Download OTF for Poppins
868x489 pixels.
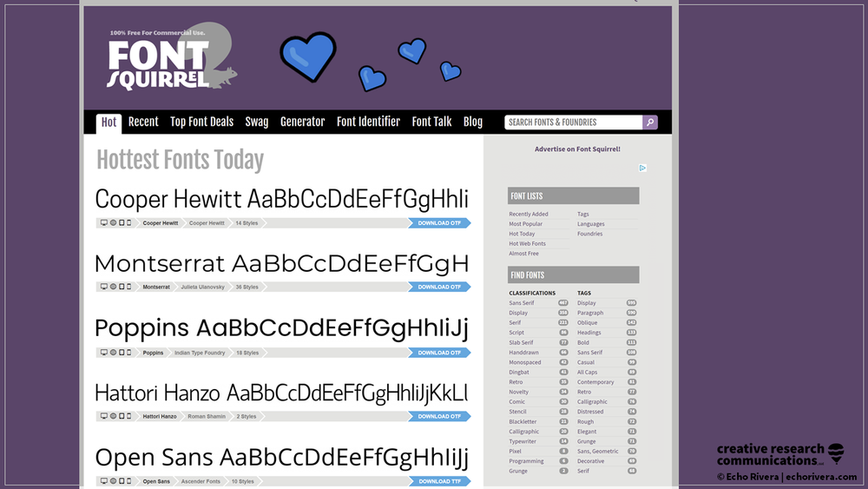(439, 353)
